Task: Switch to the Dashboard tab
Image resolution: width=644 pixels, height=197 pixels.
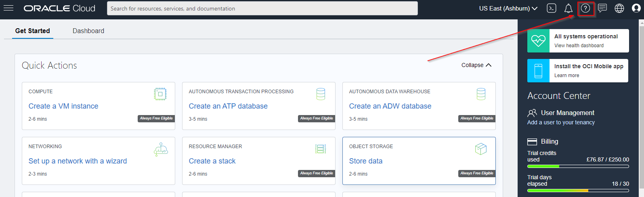Action: (x=88, y=31)
